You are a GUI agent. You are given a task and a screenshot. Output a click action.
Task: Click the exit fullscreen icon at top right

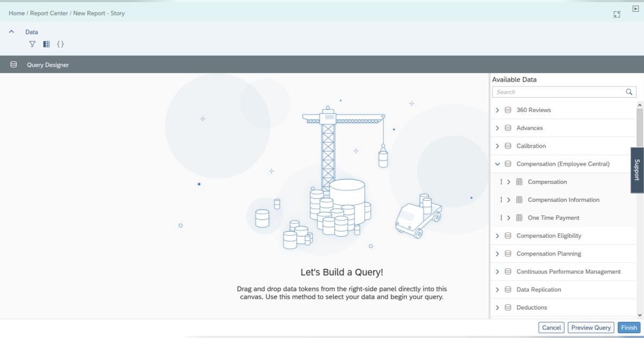tap(617, 14)
